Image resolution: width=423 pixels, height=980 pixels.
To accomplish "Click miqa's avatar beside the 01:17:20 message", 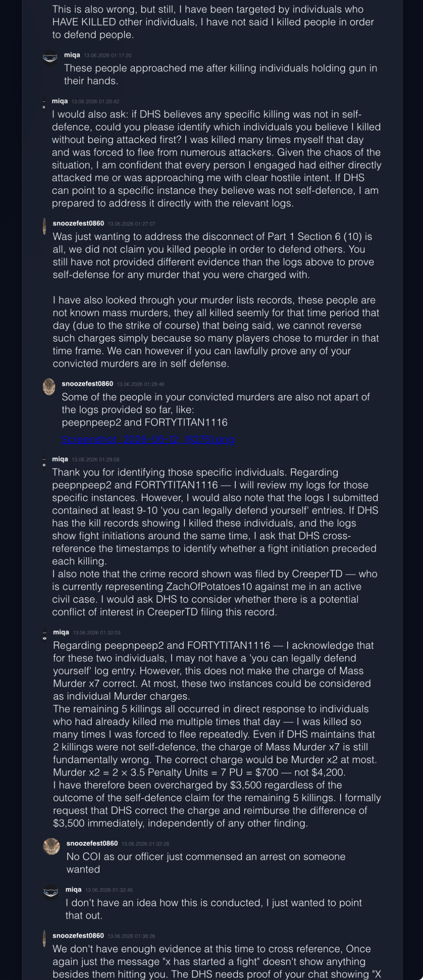I will 50,58.
